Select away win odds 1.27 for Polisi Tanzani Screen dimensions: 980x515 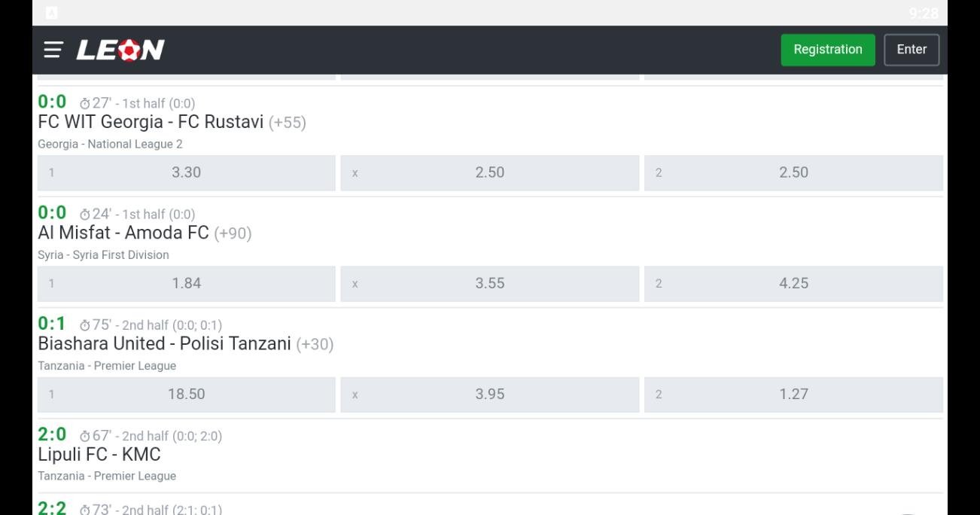tap(793, 395)
